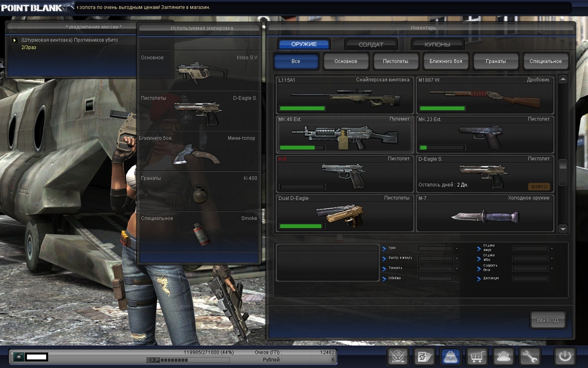Open the community friends icon
Screen dimensions: 588x368
[x=503, y=357]
